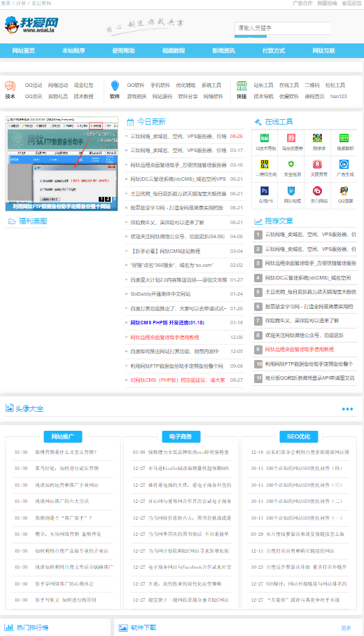Open the QQ penguin tool icon
This screenshot has height=636, width=364.
click(344, 191)
